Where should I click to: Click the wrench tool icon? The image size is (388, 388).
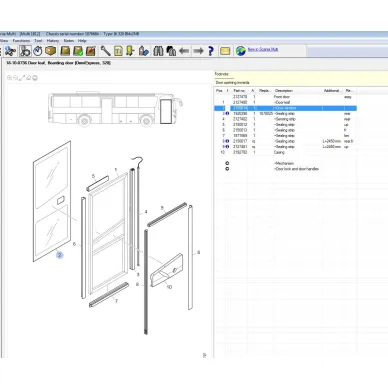[x=105, y=51]
